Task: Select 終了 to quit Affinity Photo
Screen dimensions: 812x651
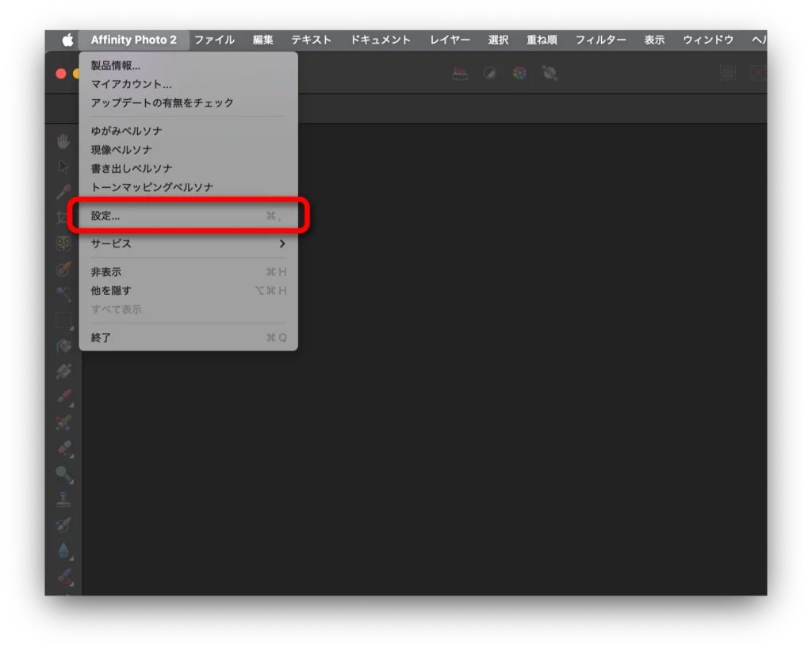Action: 101,338
